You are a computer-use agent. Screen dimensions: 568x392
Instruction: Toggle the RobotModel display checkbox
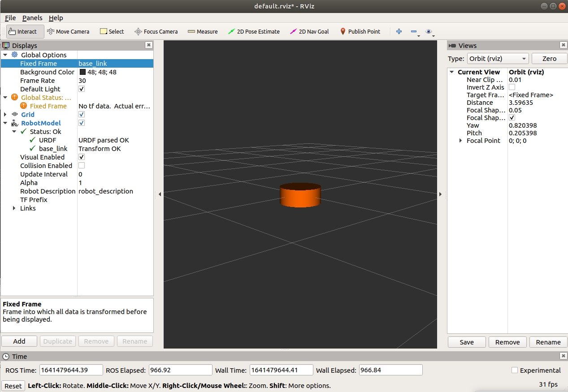click(x=82, y=123)
